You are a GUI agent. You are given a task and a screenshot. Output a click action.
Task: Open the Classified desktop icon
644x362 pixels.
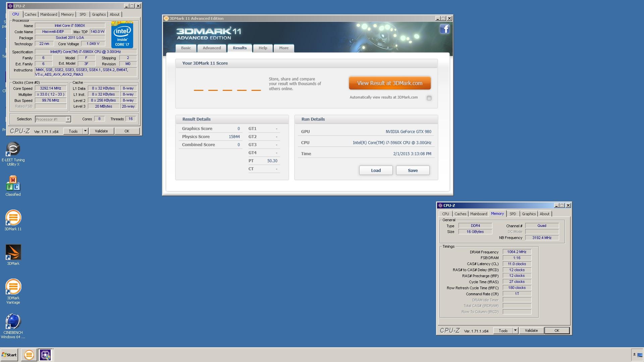[13, 184]
